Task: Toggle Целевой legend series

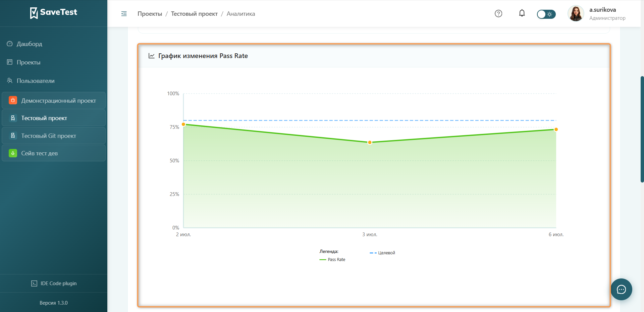Action: (382, 253)
